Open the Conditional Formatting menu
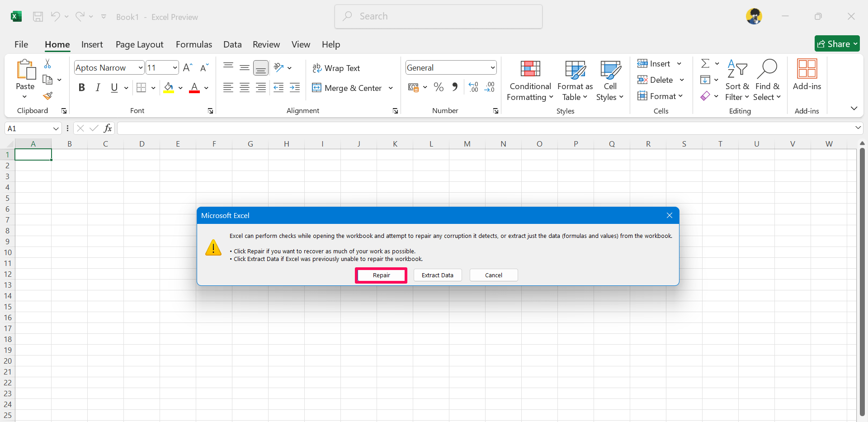868x422 pixels. click(530, 81)
